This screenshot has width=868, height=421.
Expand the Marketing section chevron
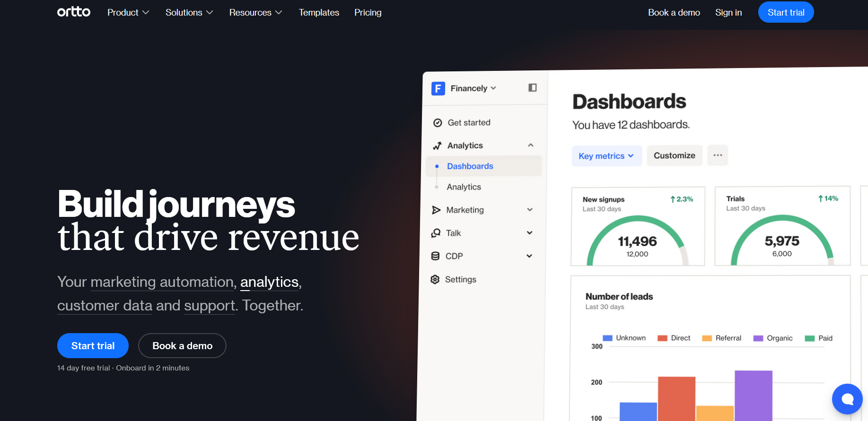[x=530, y=210]
